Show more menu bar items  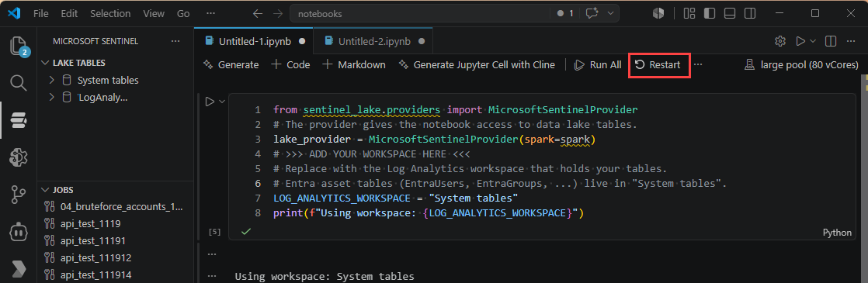click(x=210, y=13)
